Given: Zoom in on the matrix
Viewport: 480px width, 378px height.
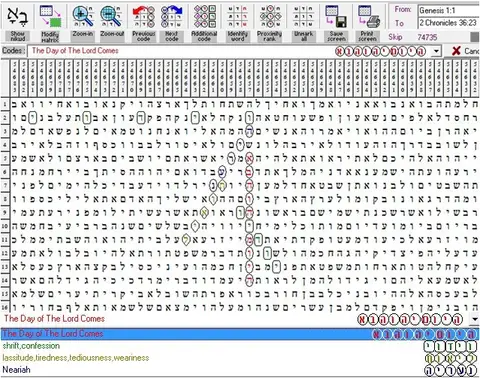Looking at the screenshot, I should tap(83, 23).
